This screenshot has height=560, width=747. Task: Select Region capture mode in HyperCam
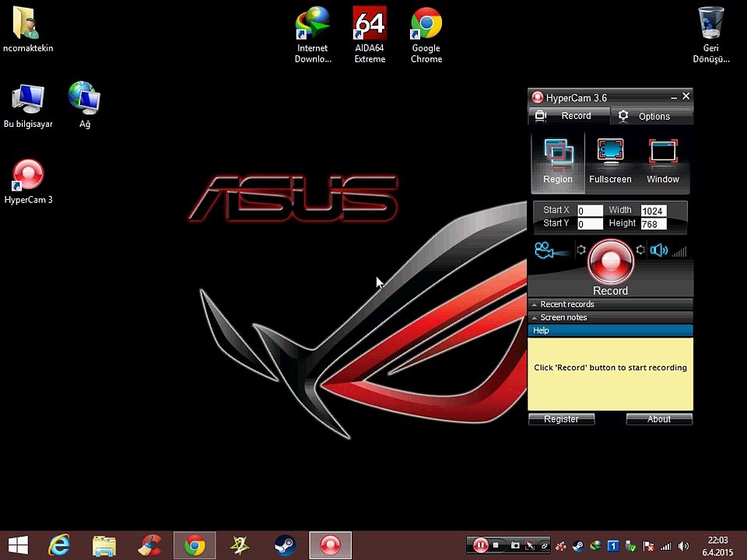click(558, 162)
